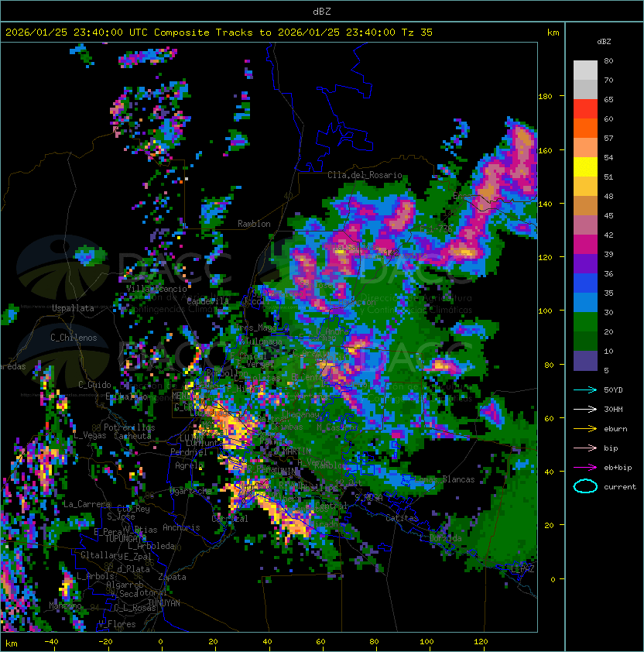This screenshot has height=652, width=644.
Task: Click the 'eburn' legend label
Action: click(x=615, y=429)
